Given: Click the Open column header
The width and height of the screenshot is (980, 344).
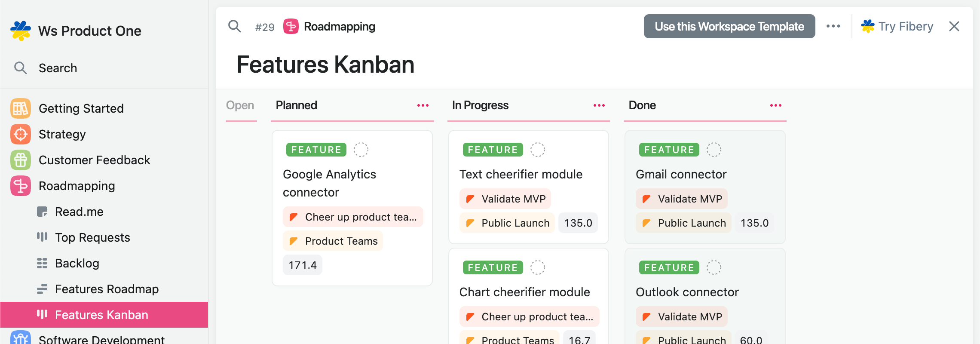Looking at the screenshot, I should tap(240, 105).
